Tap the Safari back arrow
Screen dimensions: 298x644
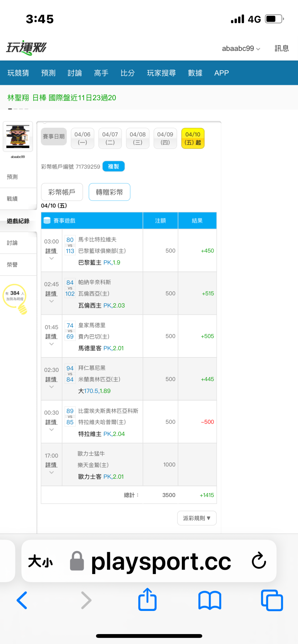coord(22,600)
